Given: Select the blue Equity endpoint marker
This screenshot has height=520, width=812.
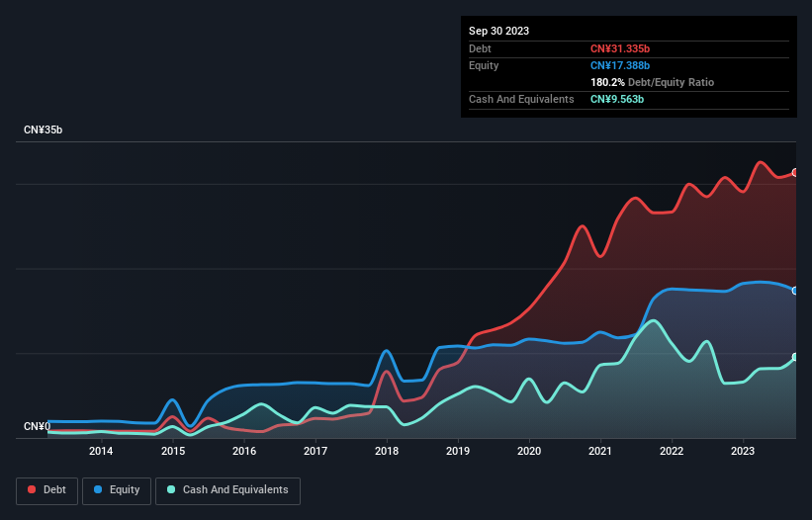Looking at the screenshot, I should click(795, 291).
